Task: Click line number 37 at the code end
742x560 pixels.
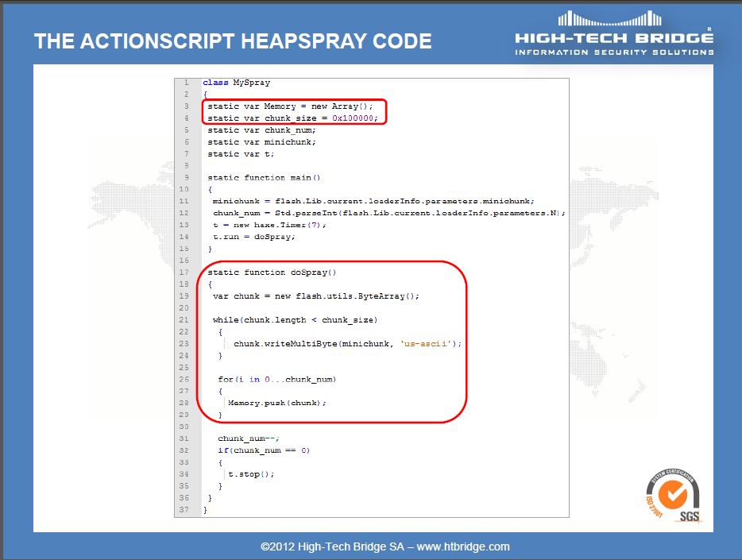Action: point(184,509)
